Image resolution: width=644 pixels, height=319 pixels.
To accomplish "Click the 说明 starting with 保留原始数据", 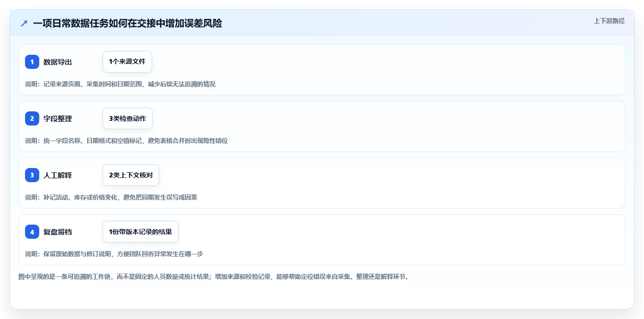I will point(114,254).
